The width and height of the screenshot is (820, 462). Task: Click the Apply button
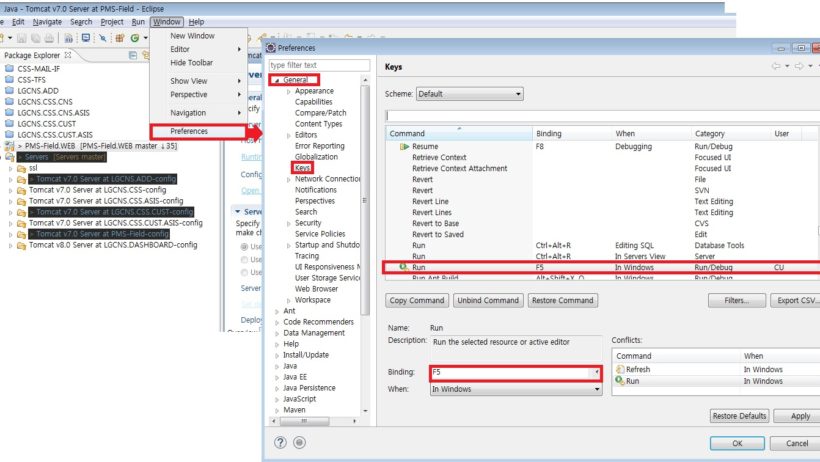click(799, 416)
